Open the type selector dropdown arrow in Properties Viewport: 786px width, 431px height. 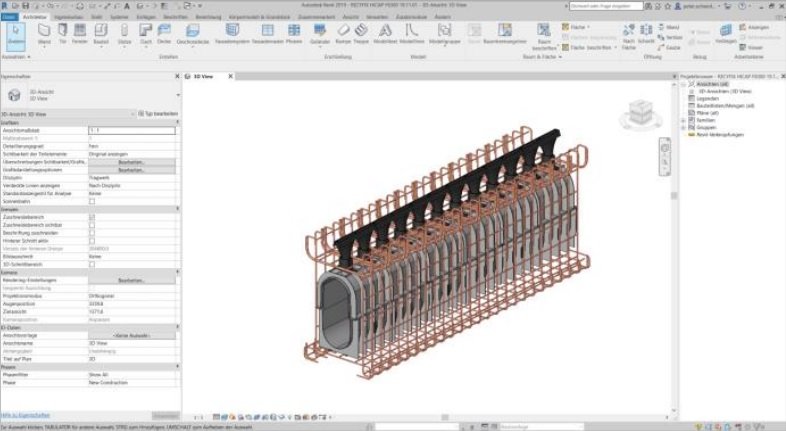178,95
